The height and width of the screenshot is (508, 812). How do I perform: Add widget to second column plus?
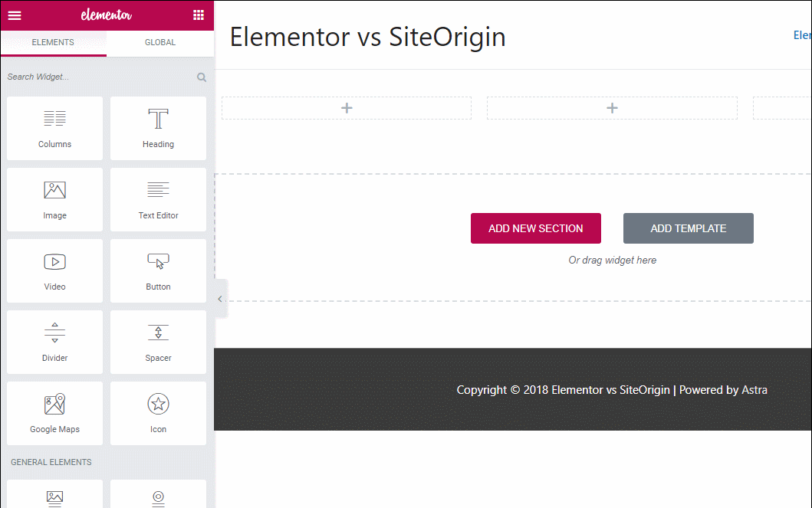point(612,108)
